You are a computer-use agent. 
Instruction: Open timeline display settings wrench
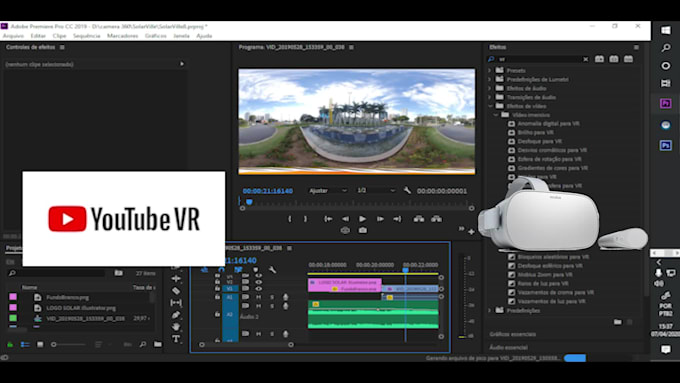[x=272, y=270]
